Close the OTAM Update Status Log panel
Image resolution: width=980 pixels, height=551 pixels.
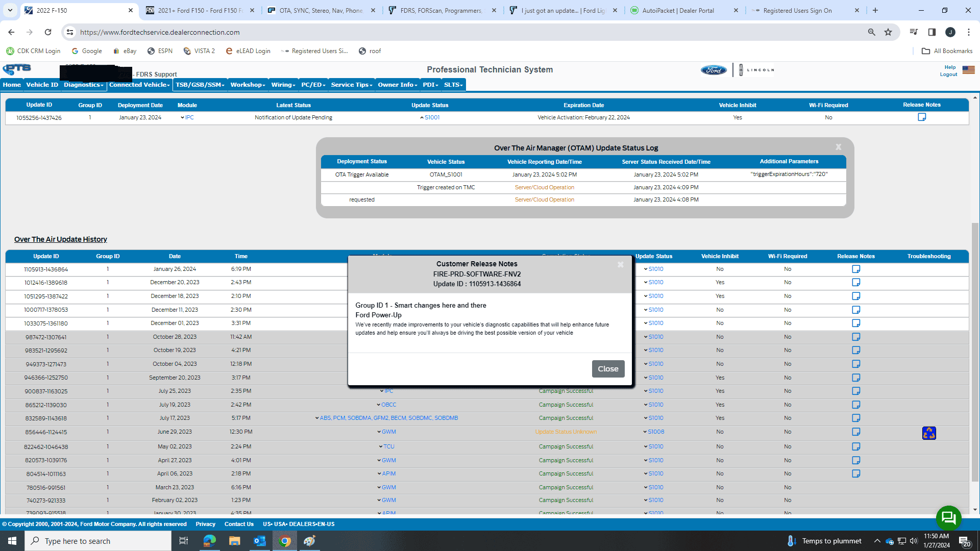pos(838,147)
